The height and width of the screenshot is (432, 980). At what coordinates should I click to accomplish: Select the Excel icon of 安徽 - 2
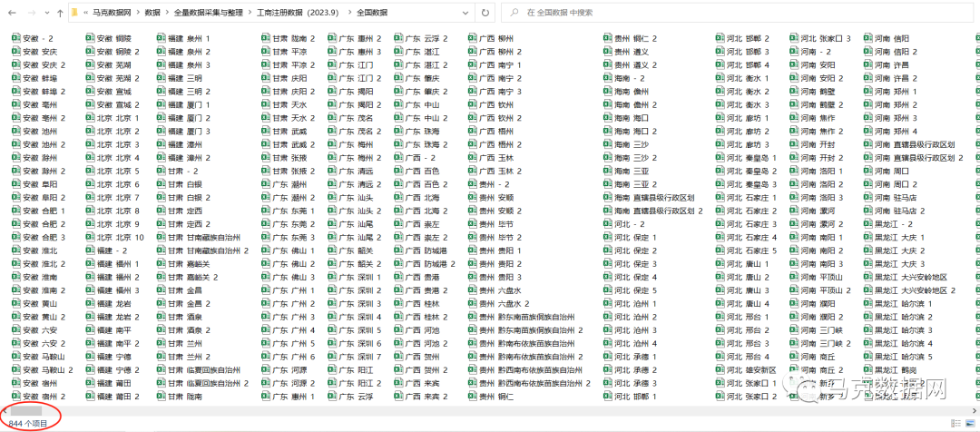click(16, 38)
